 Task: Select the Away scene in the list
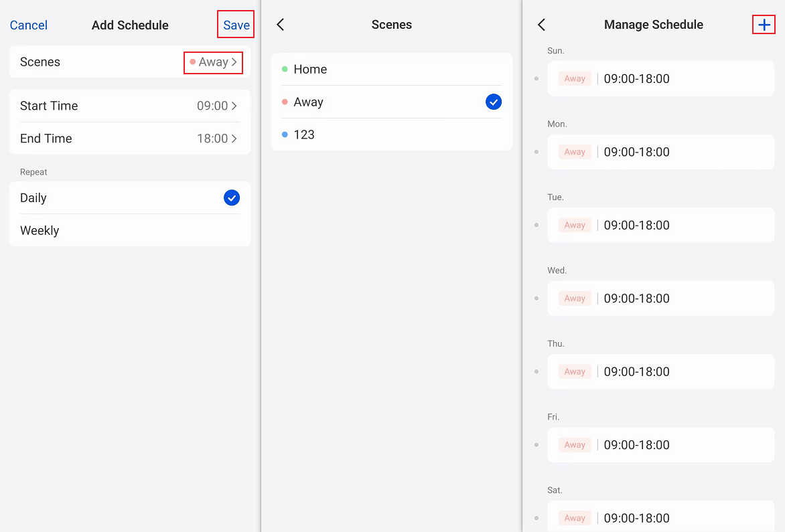[x=391, y=102]
